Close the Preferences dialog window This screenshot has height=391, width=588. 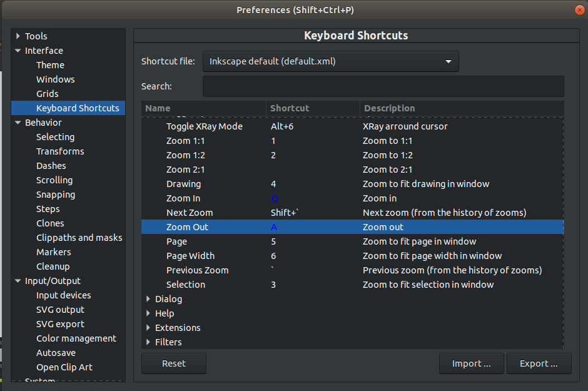579,10
